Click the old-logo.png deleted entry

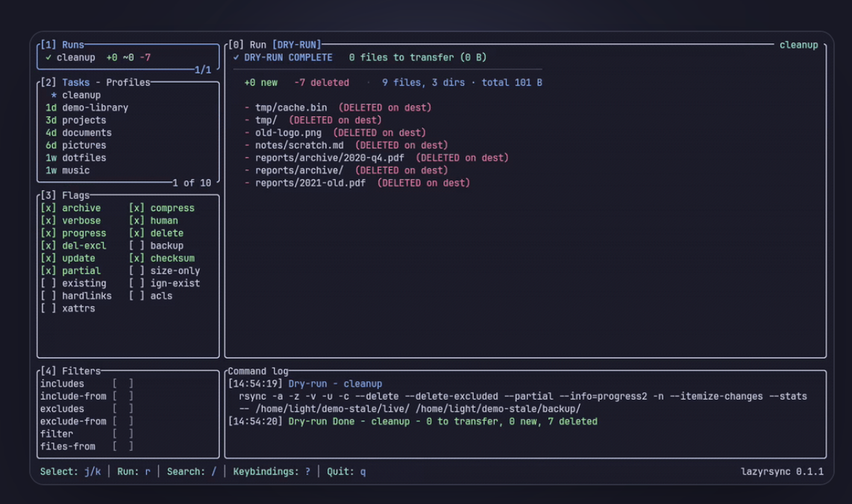coord(335,133)
